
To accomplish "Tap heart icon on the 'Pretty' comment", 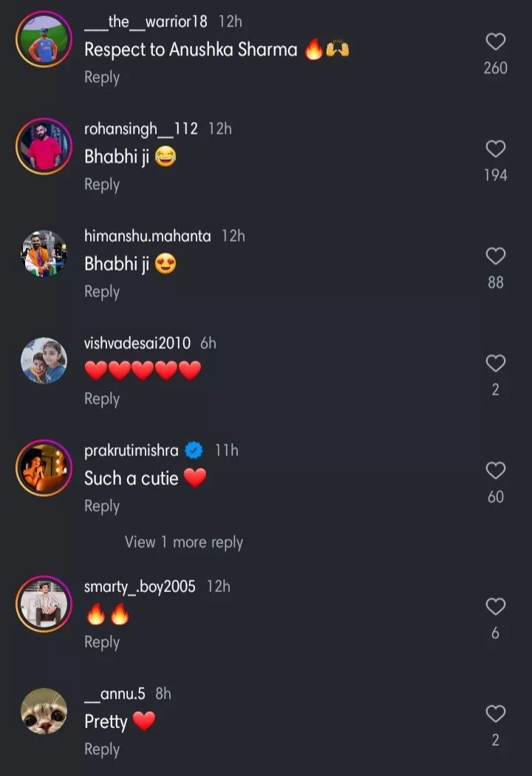I will click(x=495, y=714).
